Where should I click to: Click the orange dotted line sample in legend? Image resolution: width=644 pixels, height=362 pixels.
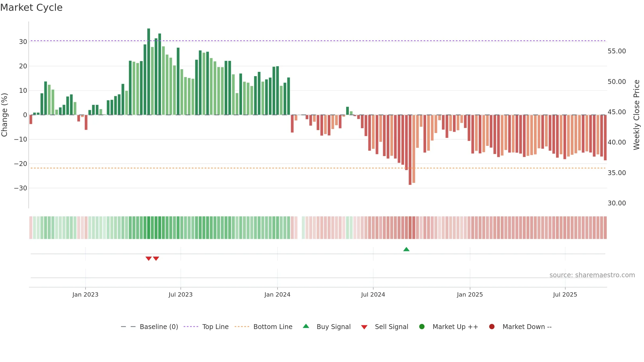point(242,327)
